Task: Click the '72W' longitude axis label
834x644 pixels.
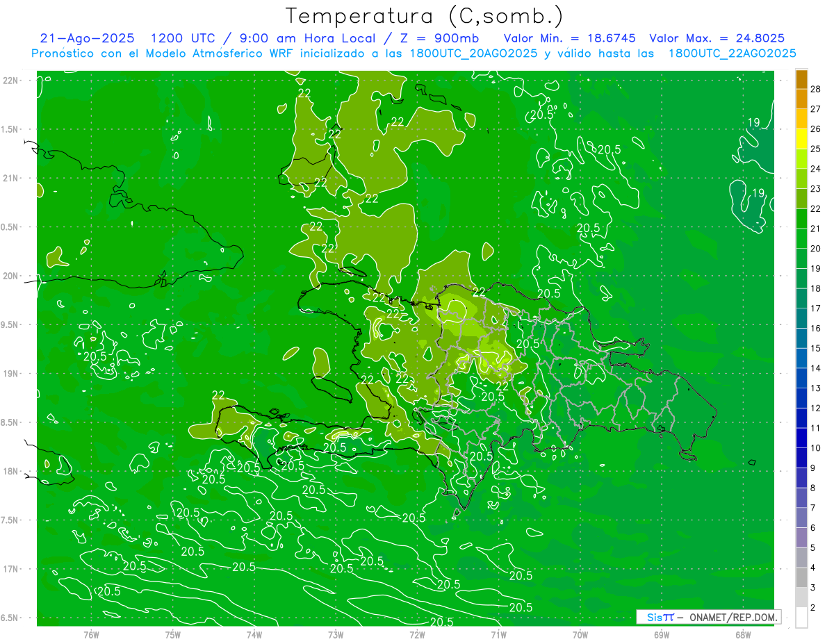Action: [417, 635]
